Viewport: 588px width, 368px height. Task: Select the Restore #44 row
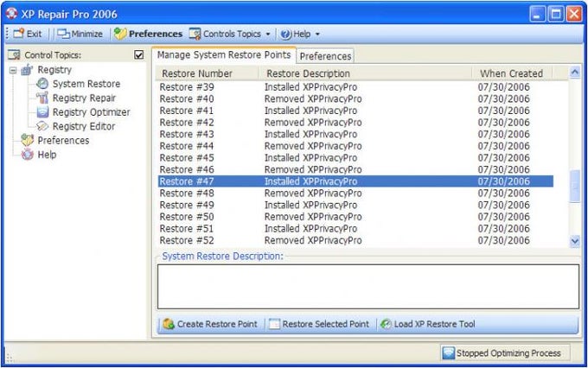(x=355, y=146)
